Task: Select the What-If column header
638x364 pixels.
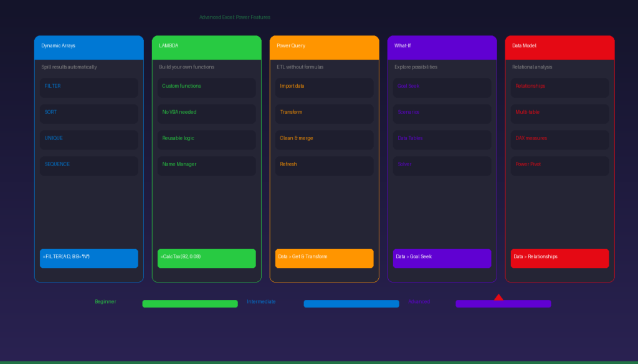Action: (442, 47)
